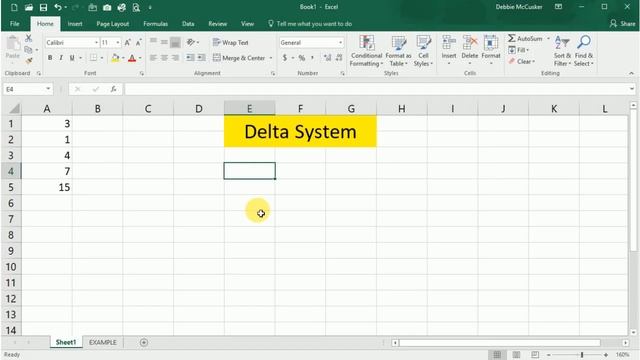Click the zoom slider handle
The height and width of the screenshot is (360, 640).
point(582,355)
